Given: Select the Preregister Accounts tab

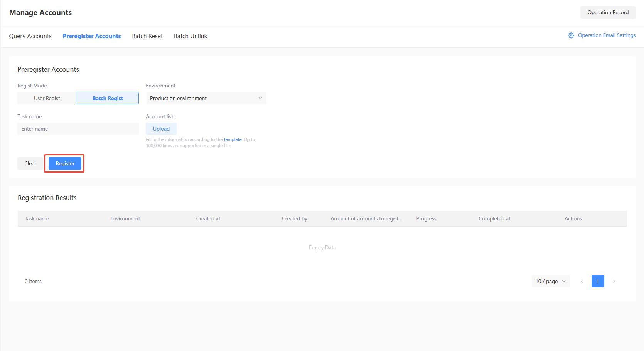Looking at the screenshot, I should (x=92, y=36).
